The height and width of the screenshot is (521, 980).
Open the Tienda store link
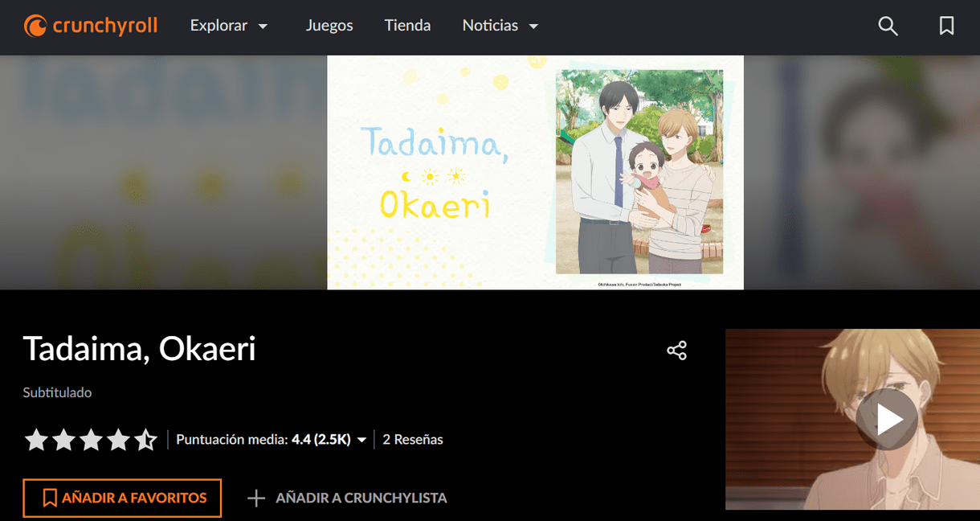point(407,26)
